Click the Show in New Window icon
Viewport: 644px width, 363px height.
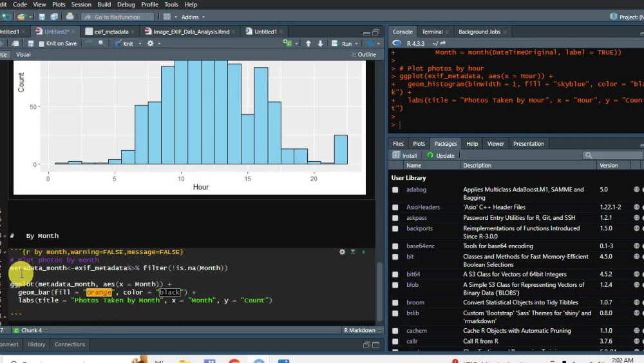tap(15, 43)
